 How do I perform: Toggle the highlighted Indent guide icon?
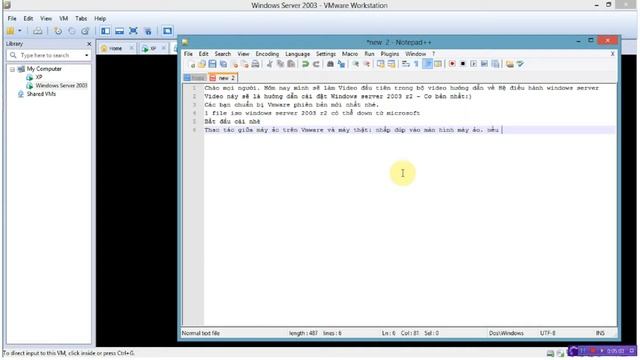[427, 64]
